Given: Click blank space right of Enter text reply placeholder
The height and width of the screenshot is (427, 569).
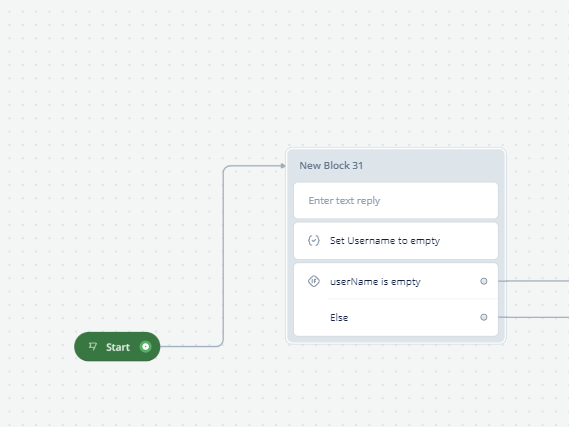Looking at the screenshot, I should click(x=439, y=201).
